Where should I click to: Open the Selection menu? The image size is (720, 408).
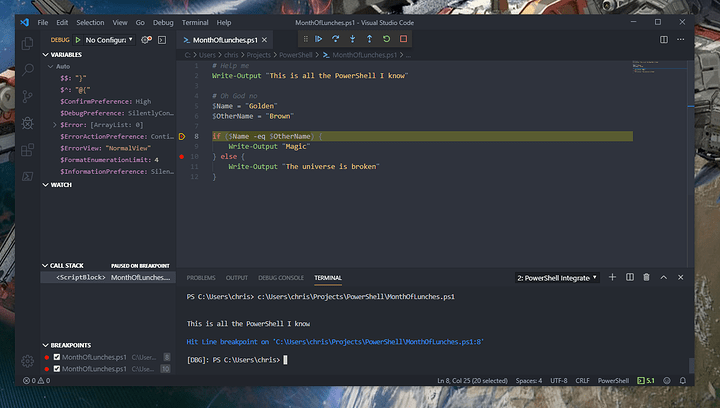pyautogui.click(x=90, y=22)
